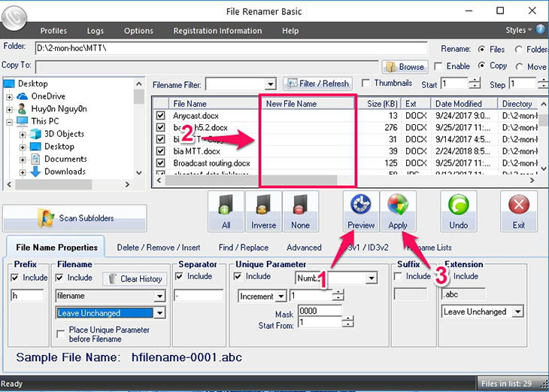Click the blue help icon near Styles
The height and width of the screenshot is (392, 549).
(541, 30)
